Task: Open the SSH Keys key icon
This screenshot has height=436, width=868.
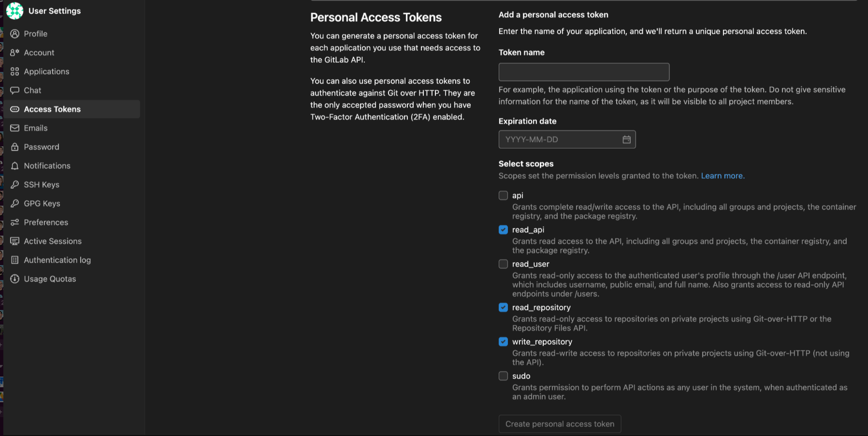Action: pyautogui.click(x=15, y=184)
